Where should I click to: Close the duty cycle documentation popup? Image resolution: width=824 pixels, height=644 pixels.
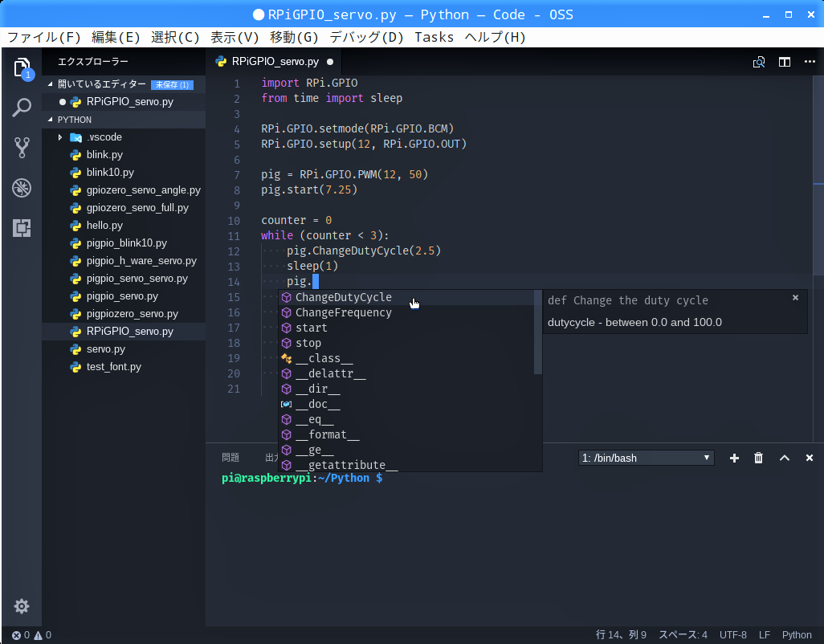(796, 297)
